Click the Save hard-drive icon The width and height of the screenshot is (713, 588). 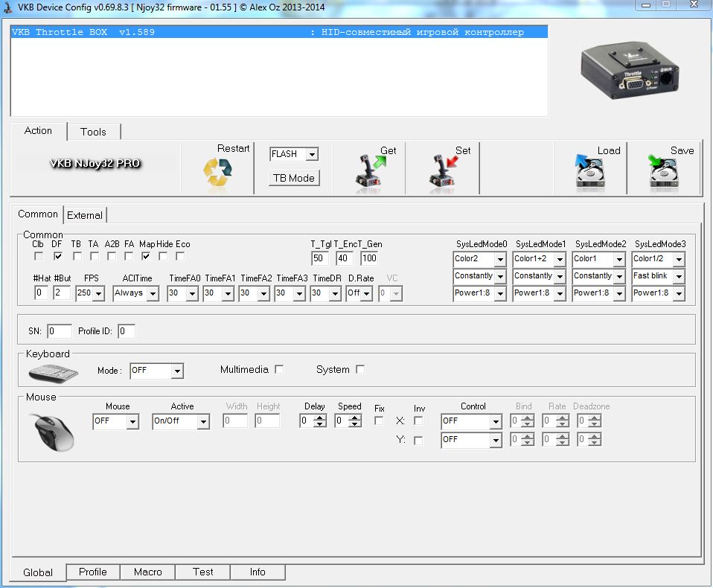[663, 172]
